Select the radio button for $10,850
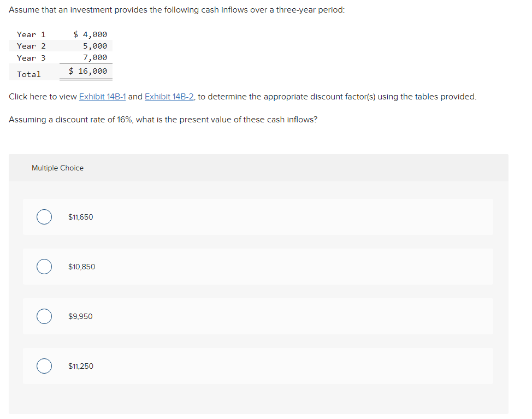532x419 pixels. point(44,267)
